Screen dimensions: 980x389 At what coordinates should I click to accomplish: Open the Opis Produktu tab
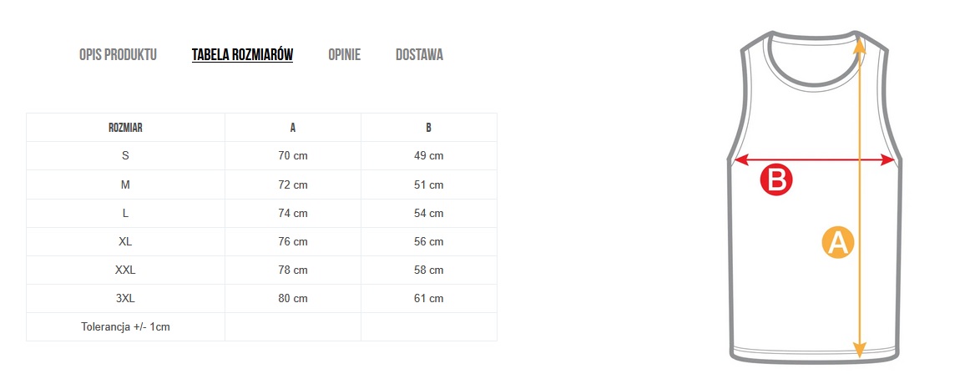(118, 55)
